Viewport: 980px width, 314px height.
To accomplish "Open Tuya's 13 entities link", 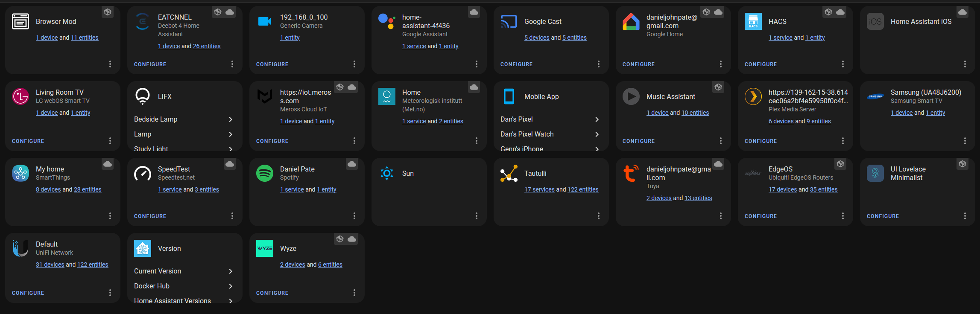I will tap(698, 198).
